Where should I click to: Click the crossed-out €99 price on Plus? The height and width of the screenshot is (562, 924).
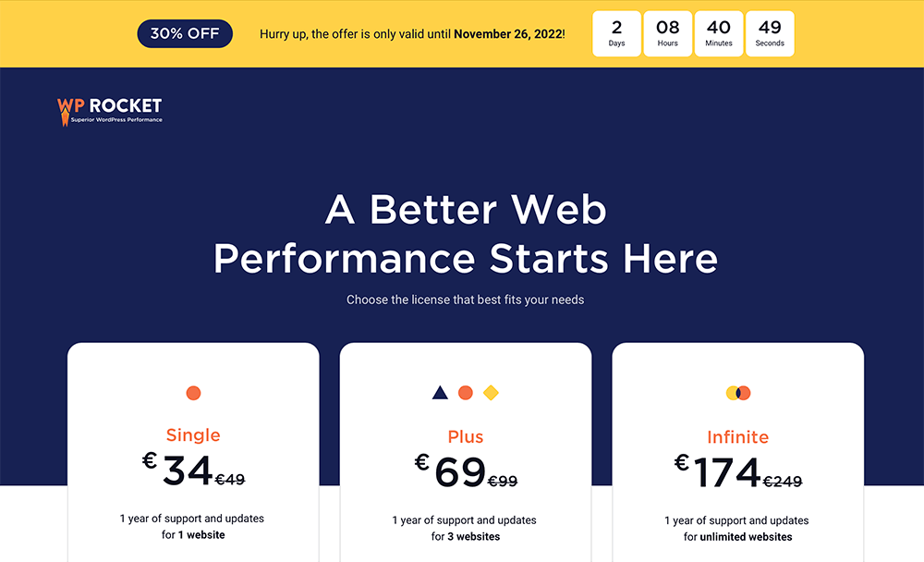pyautogui.click(x=505, y=480)
